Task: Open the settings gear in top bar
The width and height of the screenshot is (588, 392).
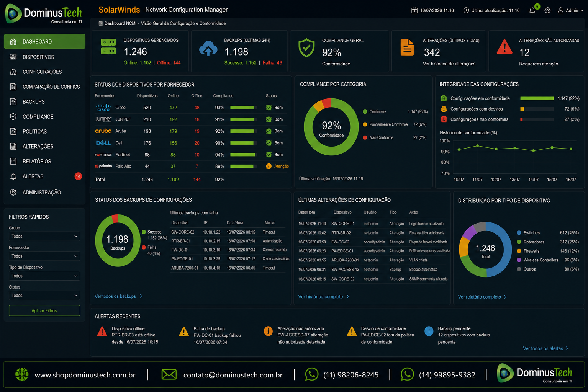Action: coord(547,10)
